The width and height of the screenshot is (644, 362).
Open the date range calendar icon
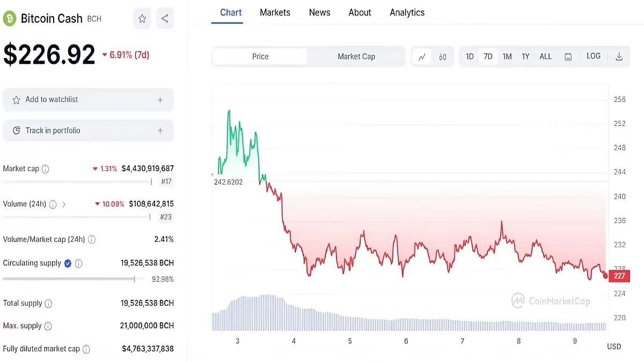point(568,56)
